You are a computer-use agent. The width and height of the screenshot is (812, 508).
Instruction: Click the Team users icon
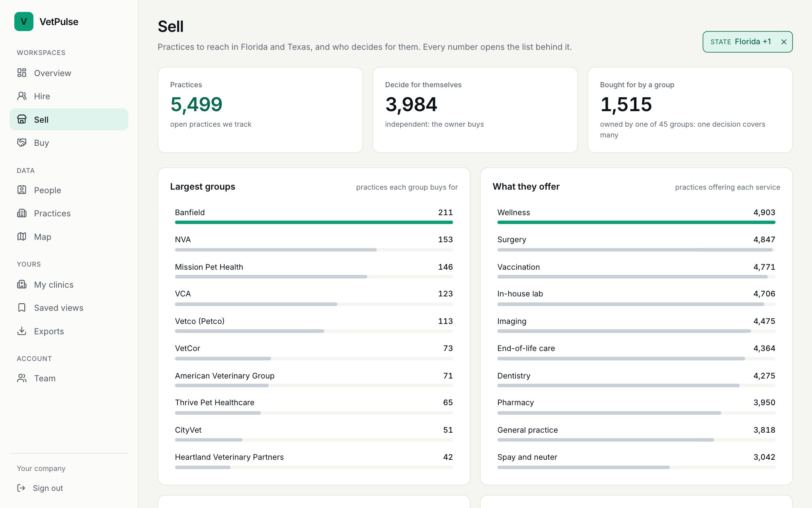[x=22, y=378]
